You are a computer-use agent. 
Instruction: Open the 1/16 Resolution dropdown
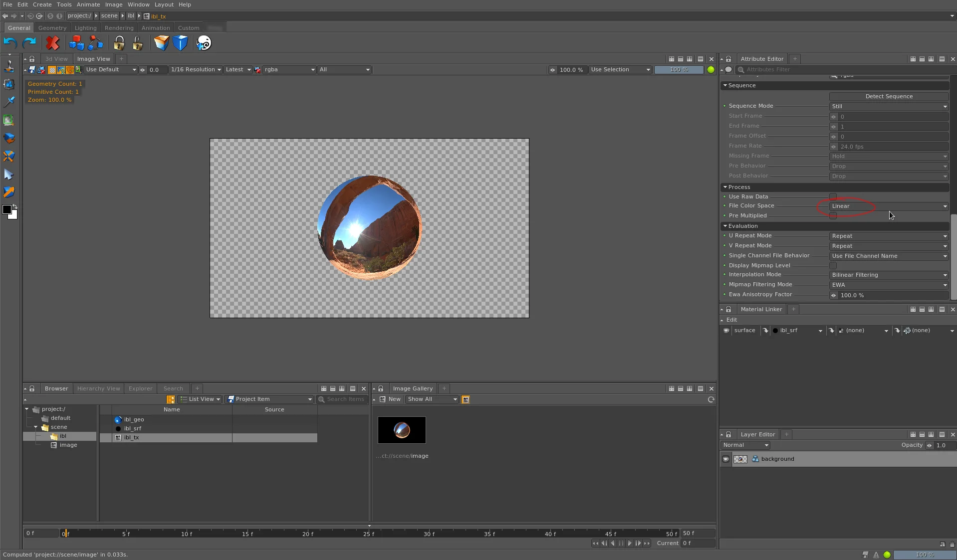coord(196,70)
